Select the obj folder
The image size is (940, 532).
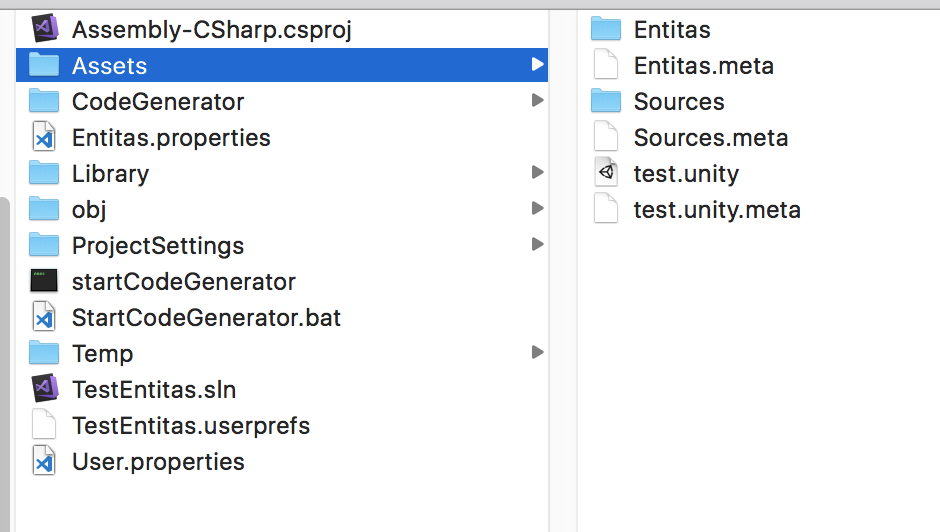tap(282, 209)
